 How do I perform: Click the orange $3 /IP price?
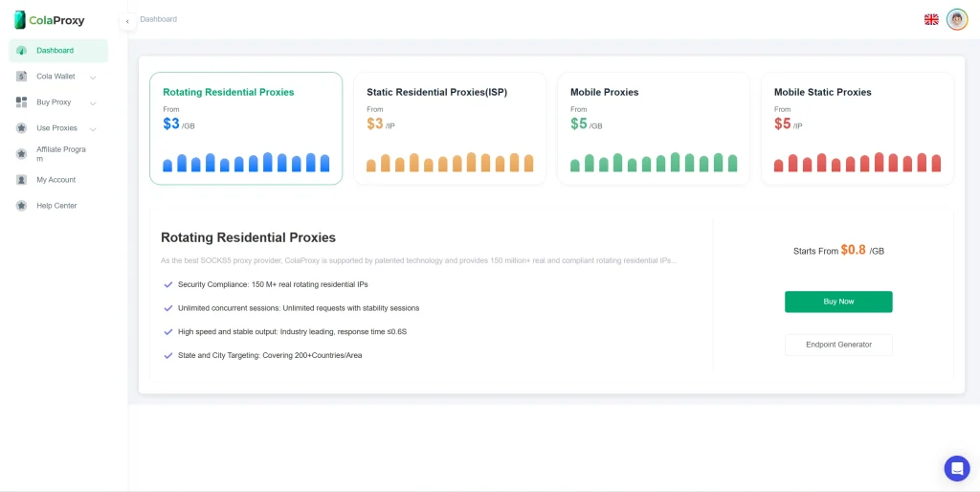click(x=381, y=123)
